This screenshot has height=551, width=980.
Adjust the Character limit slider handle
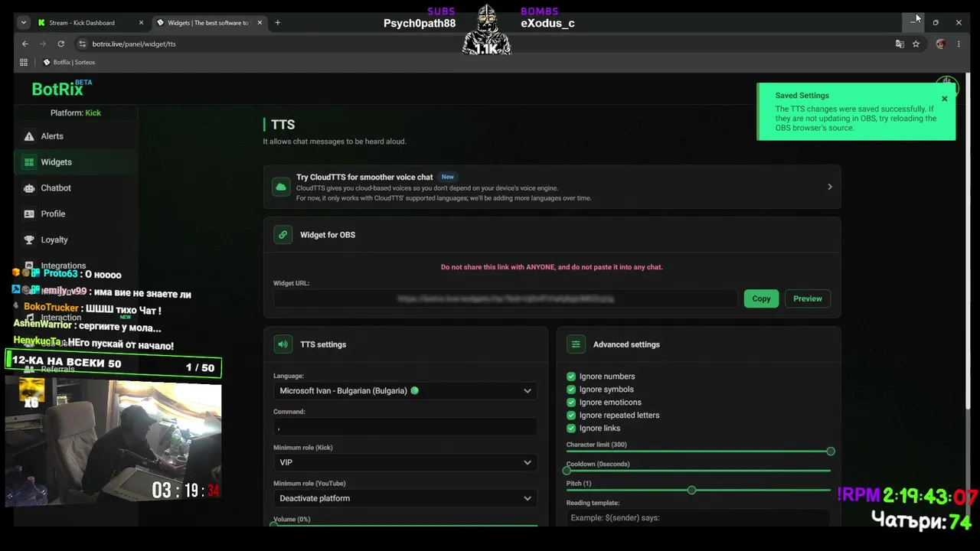pyautogui.click(x=831, y=452)
